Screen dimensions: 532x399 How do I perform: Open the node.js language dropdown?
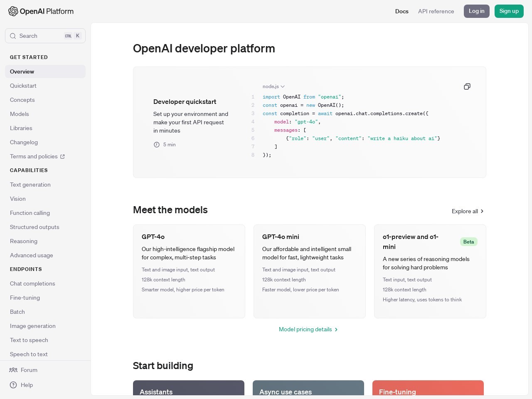[x=273, y=86]
